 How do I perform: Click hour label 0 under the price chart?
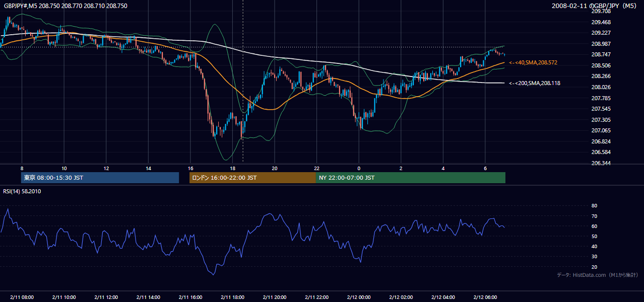(x=359, y=168)
